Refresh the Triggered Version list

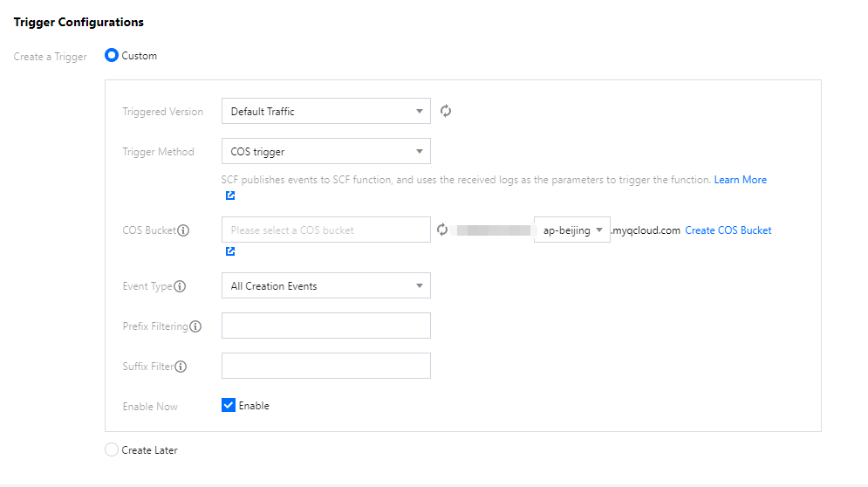446,111
